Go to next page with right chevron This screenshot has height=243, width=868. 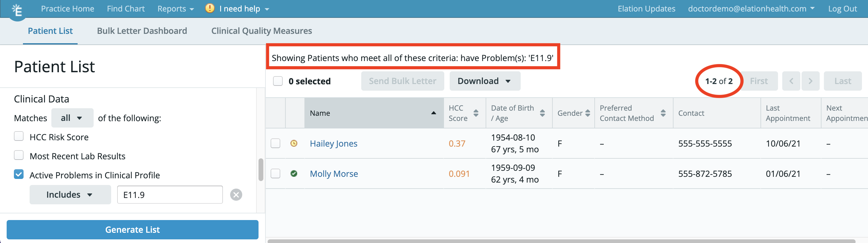[x=811, y=81]
